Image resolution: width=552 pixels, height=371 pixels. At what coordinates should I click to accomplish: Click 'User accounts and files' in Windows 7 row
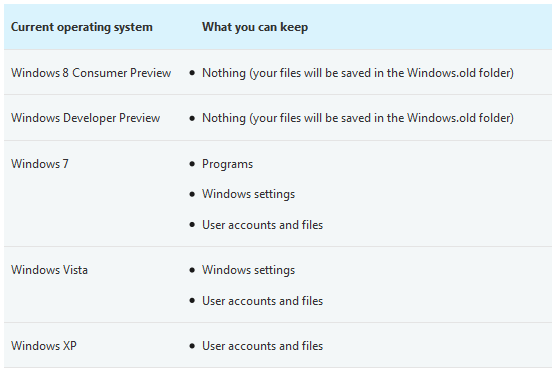point(262,225)
